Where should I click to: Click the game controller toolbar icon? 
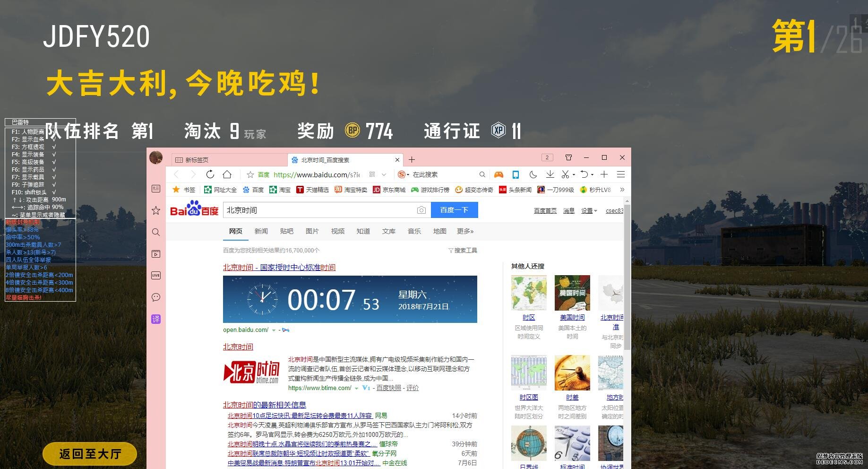tap(498, 174)
